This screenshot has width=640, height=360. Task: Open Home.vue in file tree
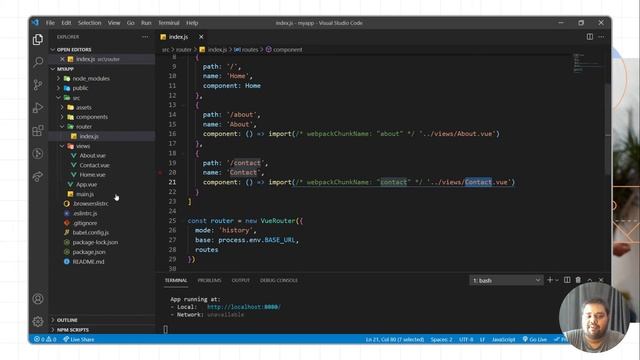click(x=92, y=175)
